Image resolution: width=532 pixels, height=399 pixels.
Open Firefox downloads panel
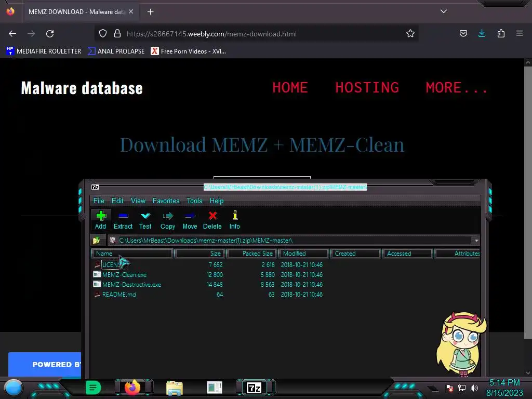pyautogui.click(x=482, y=33)
